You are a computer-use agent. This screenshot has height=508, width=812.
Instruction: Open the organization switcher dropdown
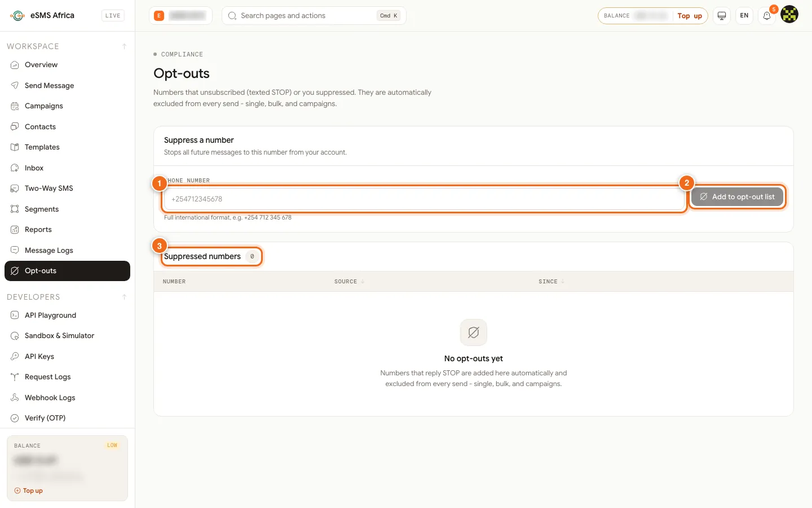click(180, 16)
